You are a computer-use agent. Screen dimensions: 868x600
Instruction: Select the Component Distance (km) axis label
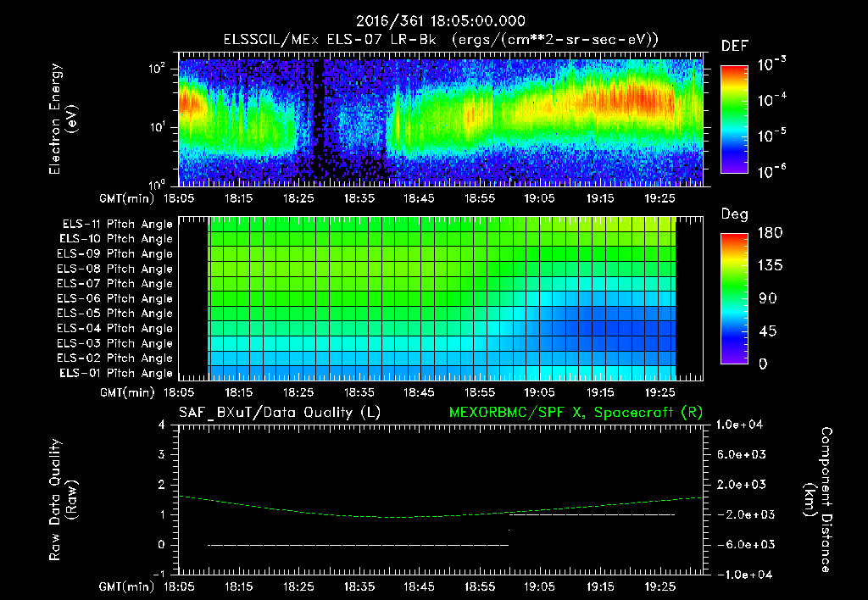click(x=818, y=500)
